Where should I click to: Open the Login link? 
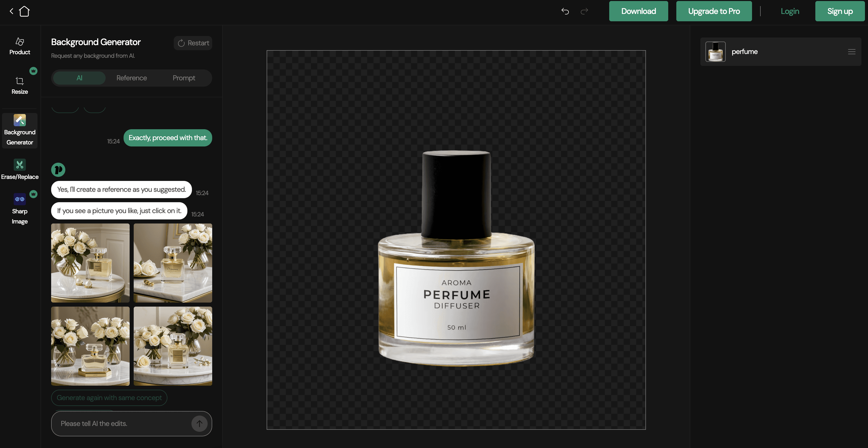click(x=790, y=11)
